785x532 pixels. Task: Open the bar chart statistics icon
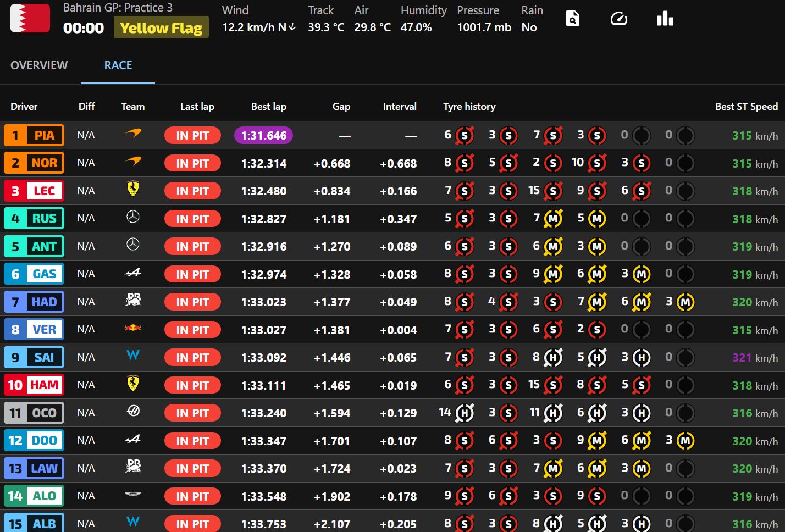click(665, 19)
